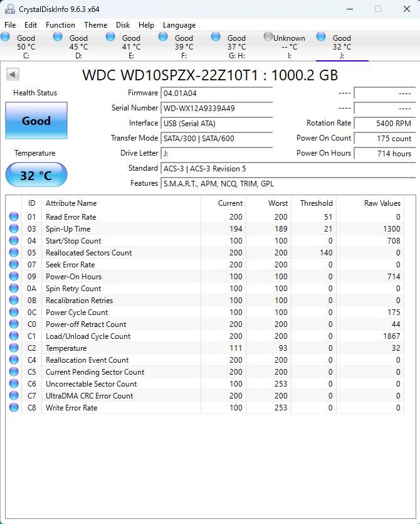This screenshot has height=524, width=420.
Task: Click the Threshold column header
Action: 314,203
